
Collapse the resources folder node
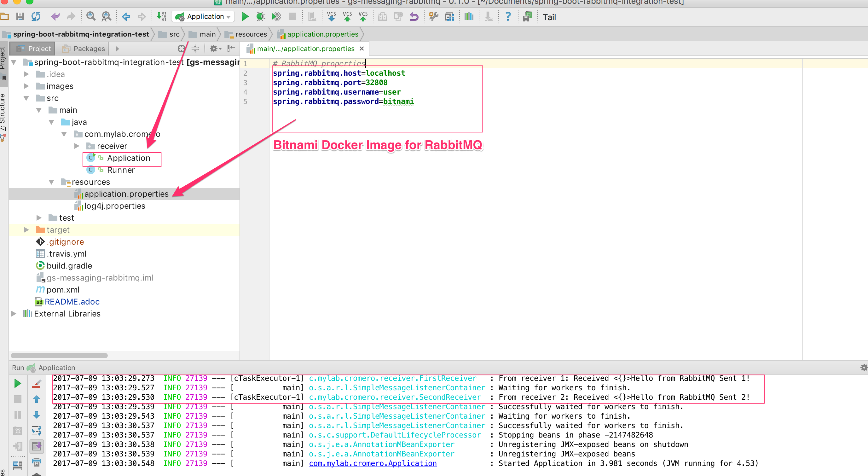coord(51,182)
